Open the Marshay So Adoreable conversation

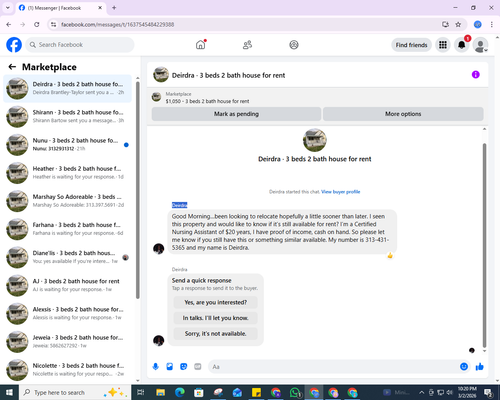click(67, 201)
